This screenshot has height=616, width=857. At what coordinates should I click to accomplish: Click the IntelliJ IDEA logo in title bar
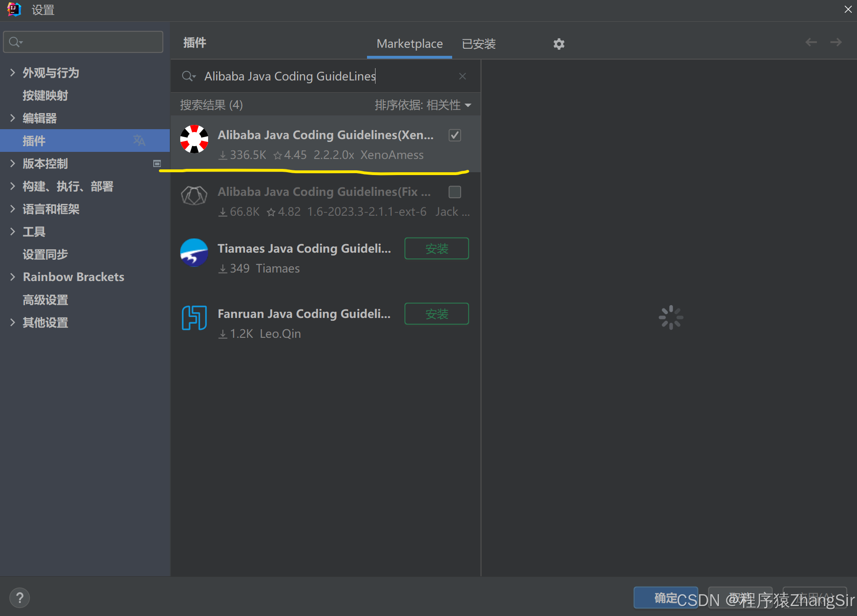click(14, 9)
